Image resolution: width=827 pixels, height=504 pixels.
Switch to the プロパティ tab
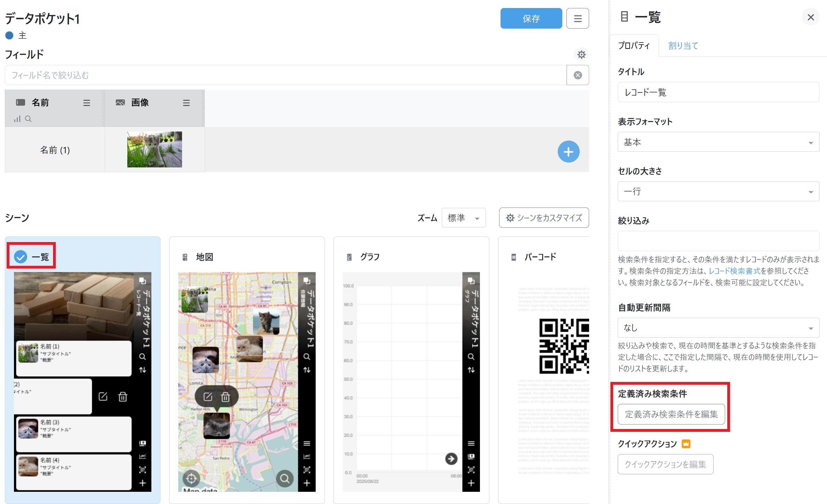[x=634, y=46]
